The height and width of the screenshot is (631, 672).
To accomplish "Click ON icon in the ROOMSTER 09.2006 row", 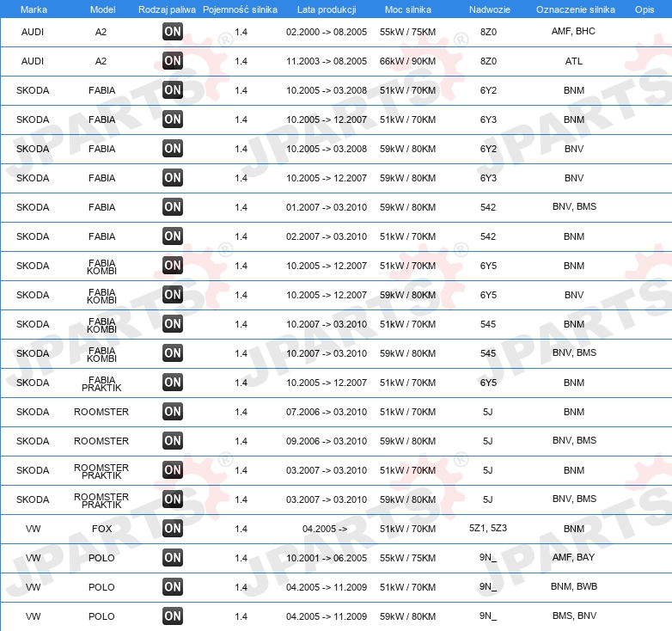I will tap(173, 440).
